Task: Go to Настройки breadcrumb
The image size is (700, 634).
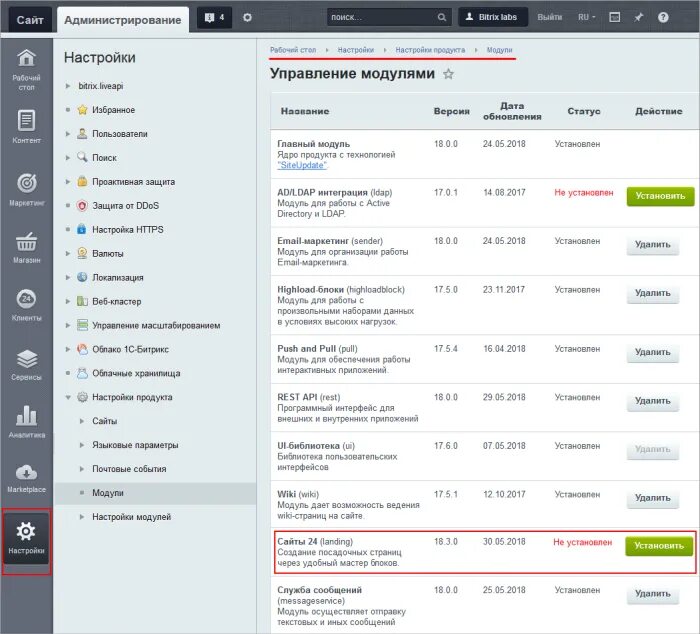Action: 356,50
